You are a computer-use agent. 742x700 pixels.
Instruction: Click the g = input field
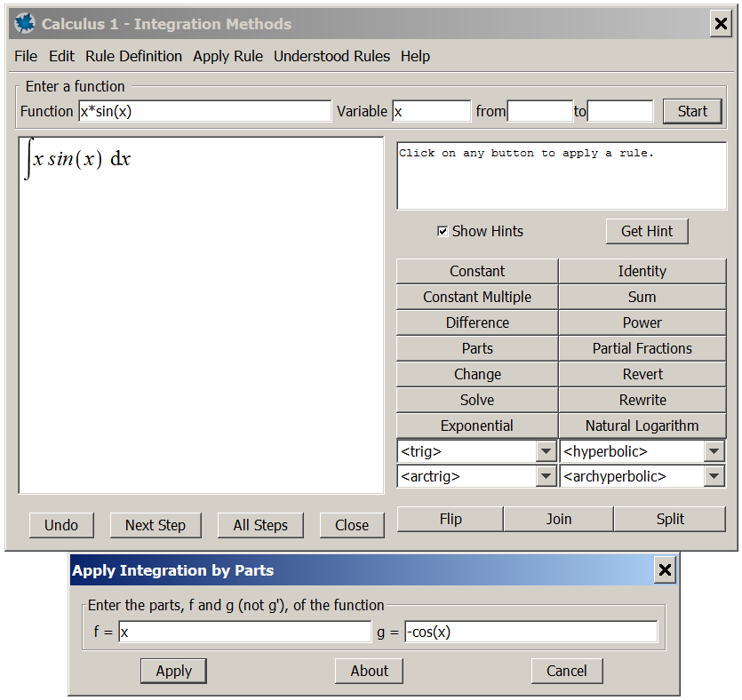[x=531, y=632]
